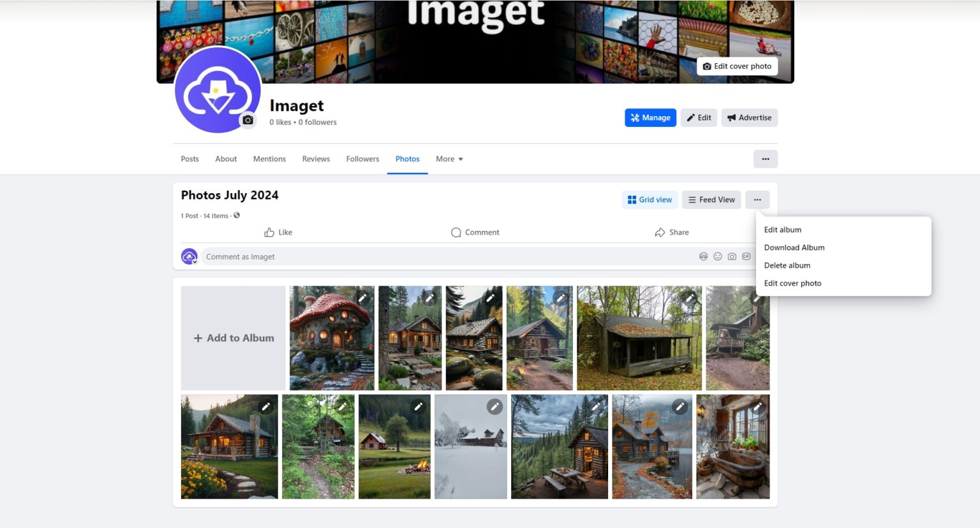Click the Comment as Imaget input field

click(x=447, y=256)
